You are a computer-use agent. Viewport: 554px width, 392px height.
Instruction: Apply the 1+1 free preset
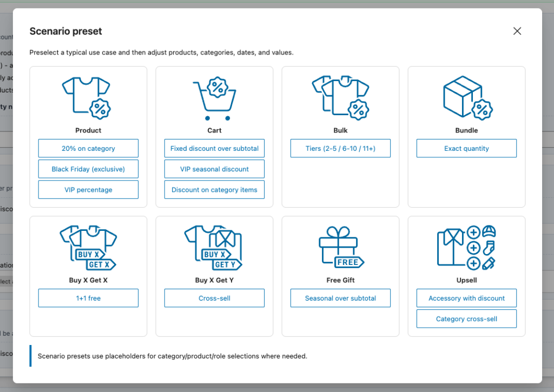[x=88, y=298]
